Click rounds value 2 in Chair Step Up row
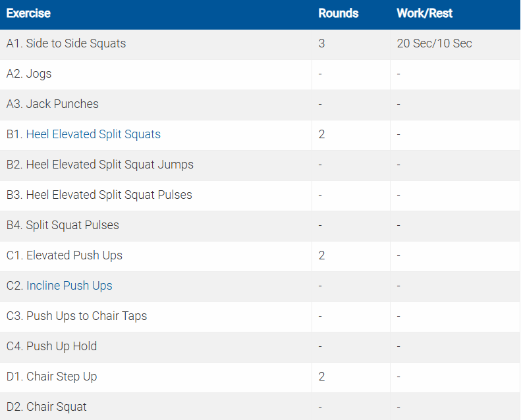 click(x=321, y=377)
